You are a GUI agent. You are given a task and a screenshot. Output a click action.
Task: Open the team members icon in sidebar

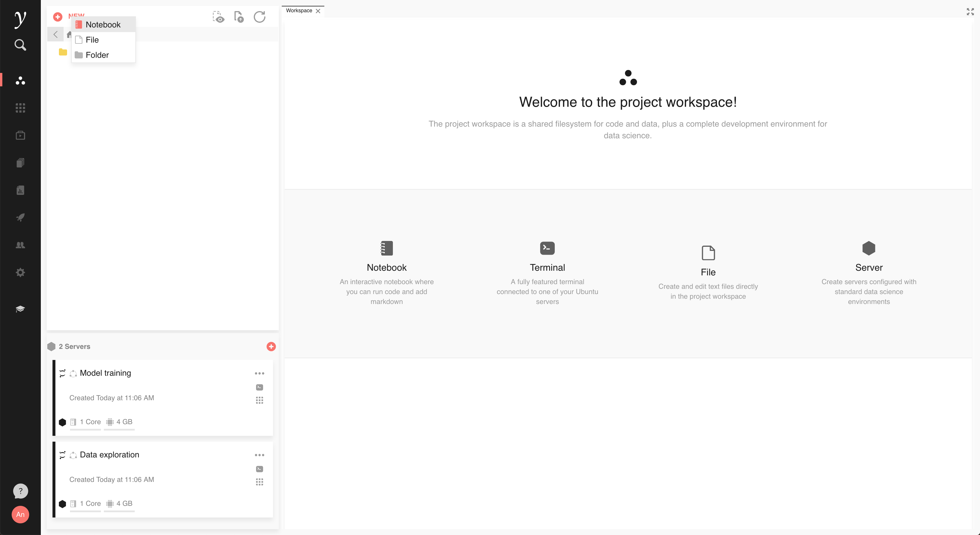[x=20, y=245]
